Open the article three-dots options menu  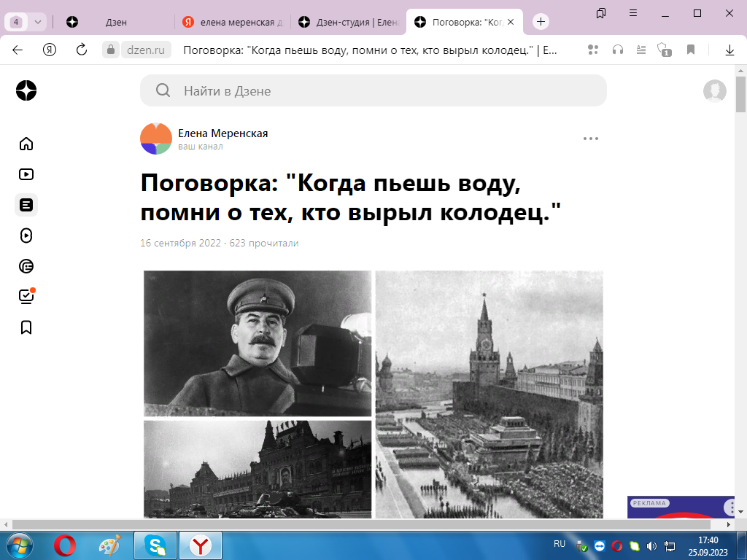click(590, 139)
